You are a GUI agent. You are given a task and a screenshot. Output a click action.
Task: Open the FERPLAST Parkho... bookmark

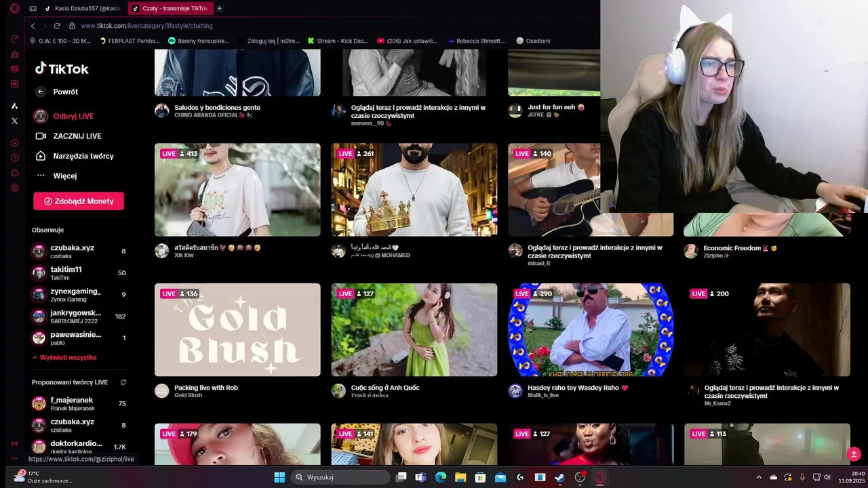coord(130,41)
